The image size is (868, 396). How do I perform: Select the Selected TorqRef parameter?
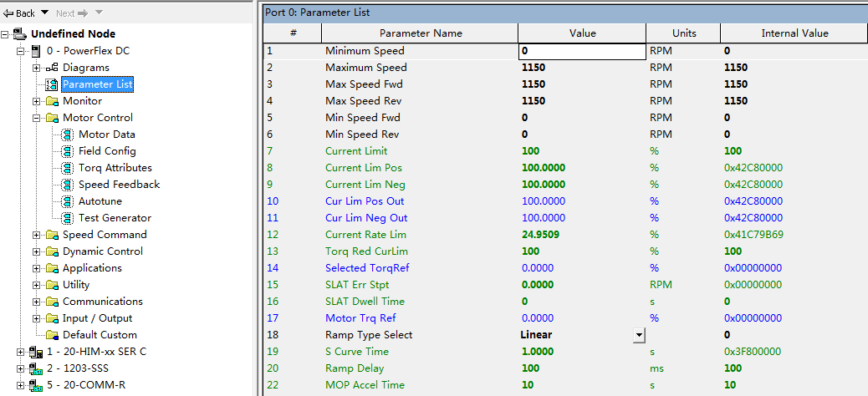click(x=367, y=267)
